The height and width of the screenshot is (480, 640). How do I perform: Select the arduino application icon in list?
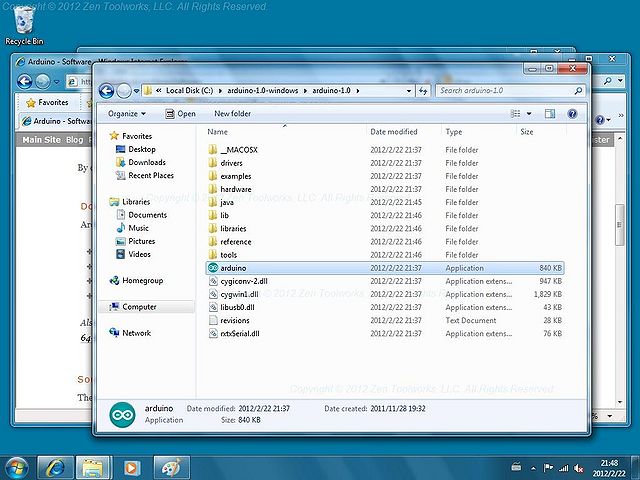[x=213, y=268]
